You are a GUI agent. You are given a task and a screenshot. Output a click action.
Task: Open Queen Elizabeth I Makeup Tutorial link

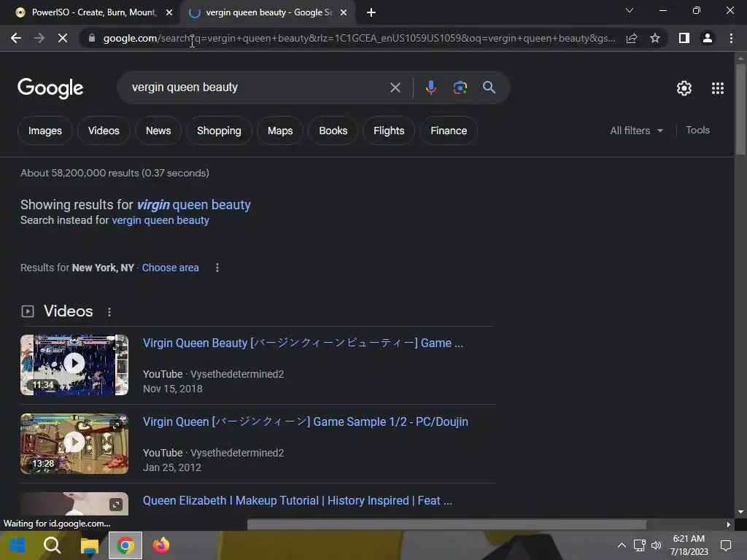[298, 500]
